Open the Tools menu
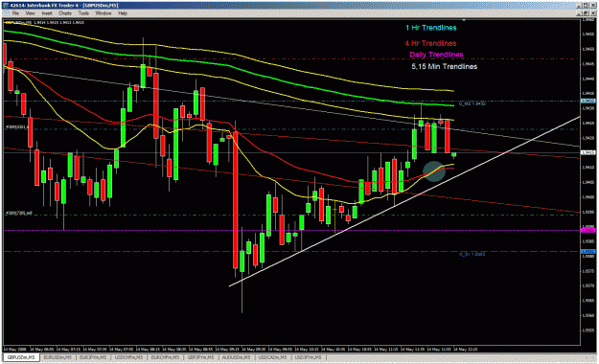The image size is (599, 364). point(83,13)
